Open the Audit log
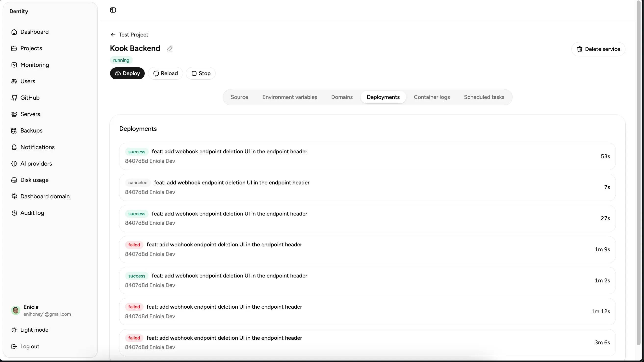The width and height of the screenshot is (644, 362). (27, 213)
